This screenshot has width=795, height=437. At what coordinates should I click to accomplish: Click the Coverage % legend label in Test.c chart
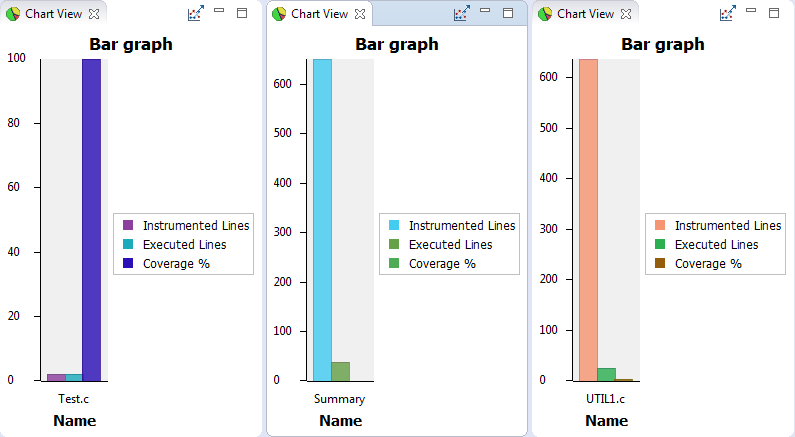(176, 264)
